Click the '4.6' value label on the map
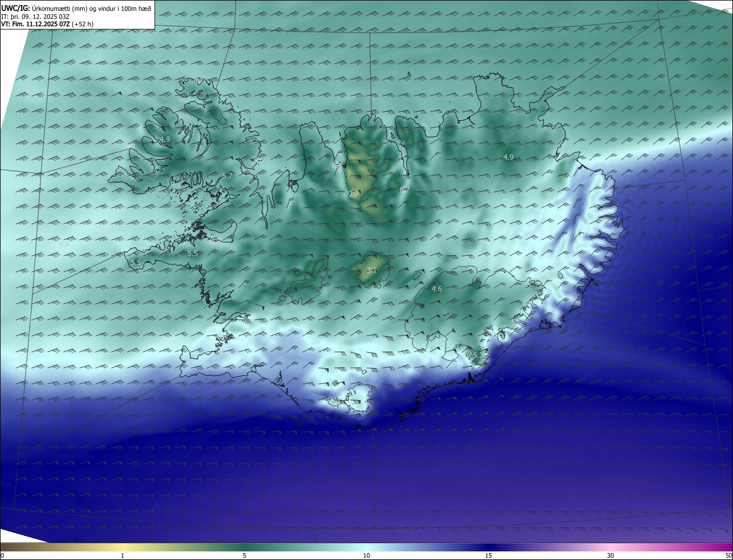The width and height of the screenshot is (733, 560). click(x=436, y=289)
